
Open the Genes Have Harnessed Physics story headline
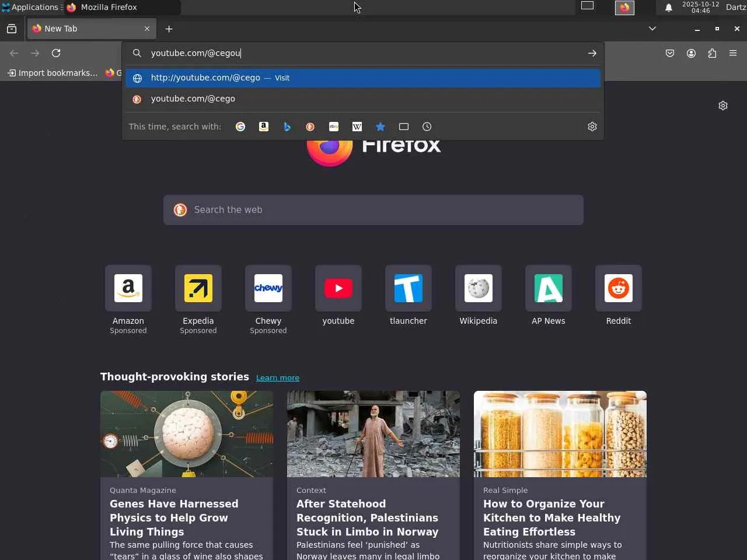[x=174, y=517]
